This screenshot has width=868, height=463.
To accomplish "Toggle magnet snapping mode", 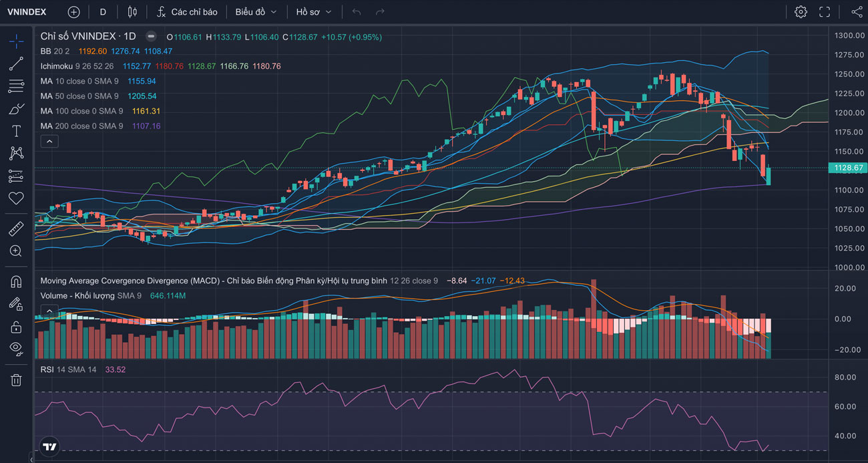I will click(16, 282).
